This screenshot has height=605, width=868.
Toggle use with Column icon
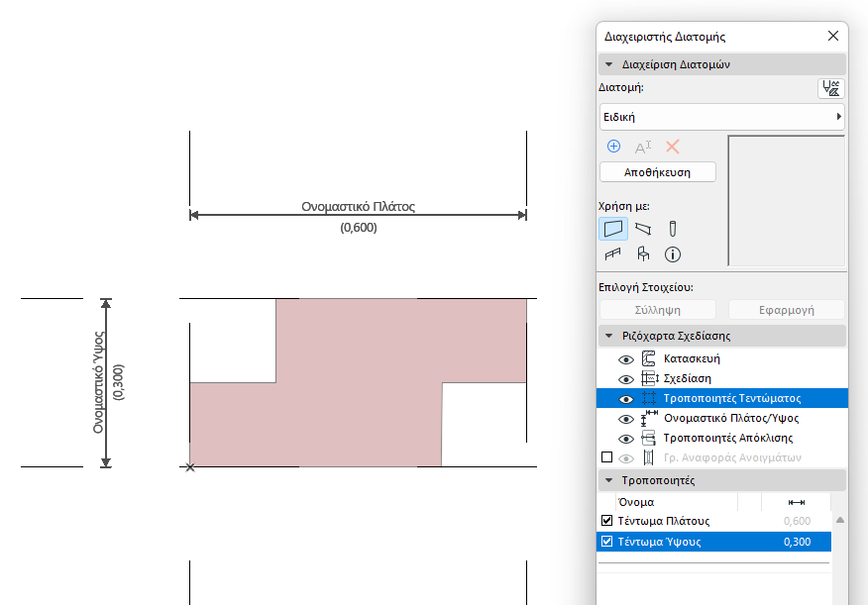673,229
